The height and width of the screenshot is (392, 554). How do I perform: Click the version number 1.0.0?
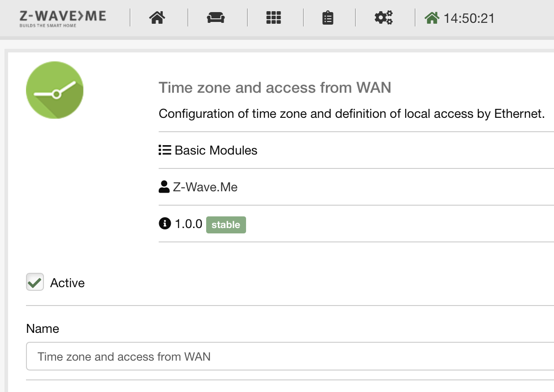[x=189, y=224]
